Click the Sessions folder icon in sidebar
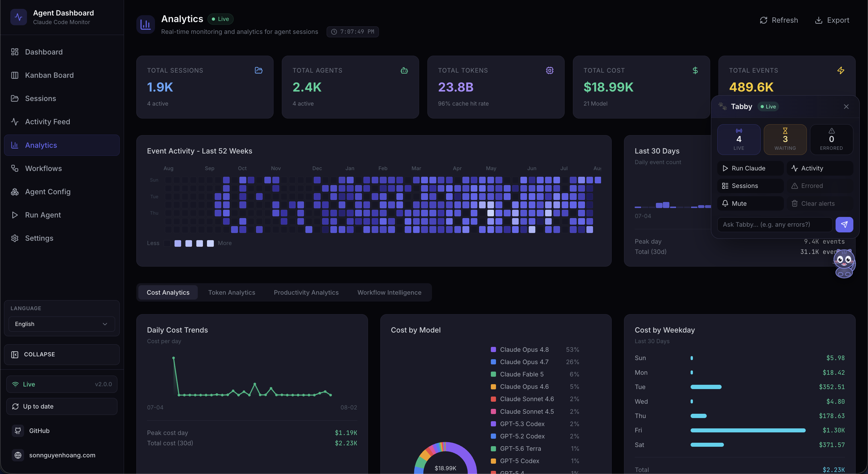Image resolution: width=868 pixels, height=474 pixels. [14, 98]
